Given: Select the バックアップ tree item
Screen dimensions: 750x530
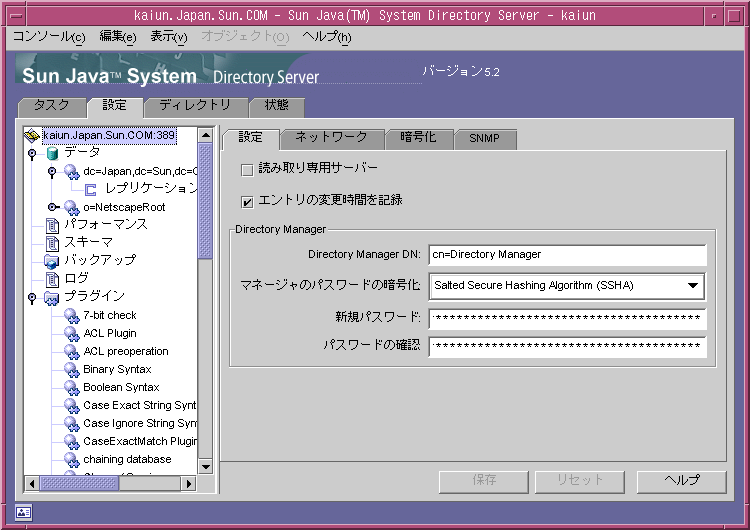Looking at the screenshot, I should click(x=100, y=261).
